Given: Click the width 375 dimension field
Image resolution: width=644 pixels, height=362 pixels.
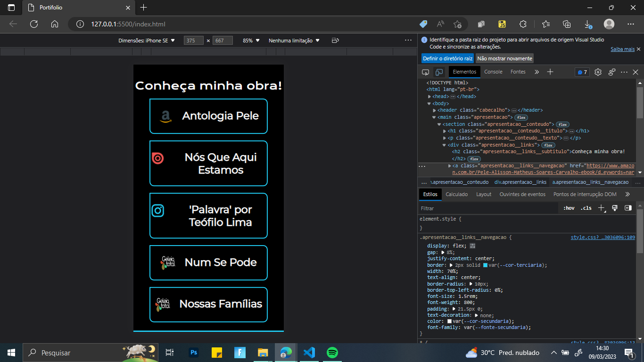Looking at the screenshot, I should 194,41.
